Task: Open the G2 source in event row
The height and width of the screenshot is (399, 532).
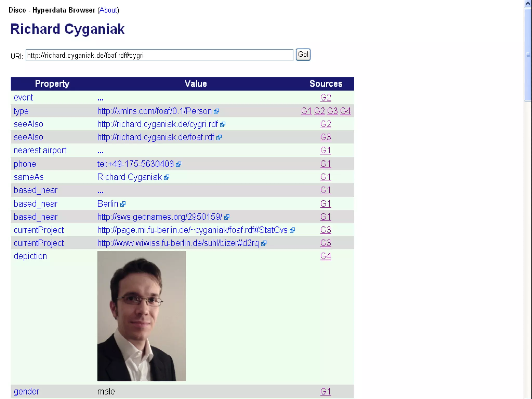Action: pyautogui.click(x=326, y=97)
